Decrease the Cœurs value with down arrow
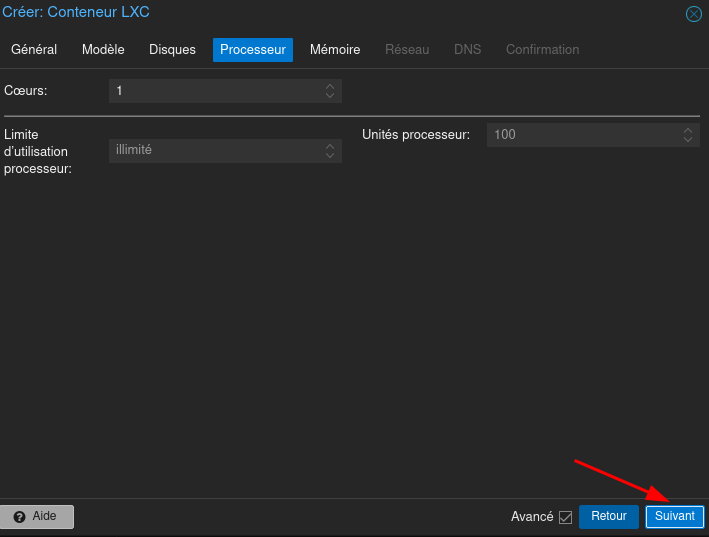Screen dimensions: 709x537 [330, 96]
